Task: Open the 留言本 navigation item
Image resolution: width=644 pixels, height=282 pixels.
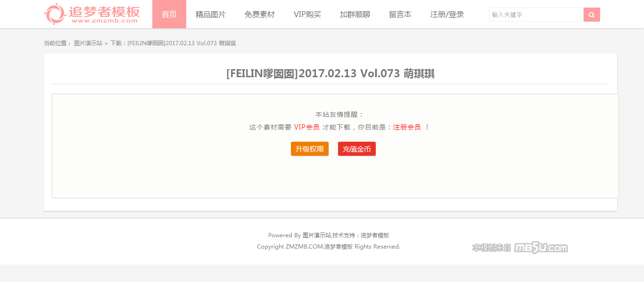Action: [x=400, y=14]
